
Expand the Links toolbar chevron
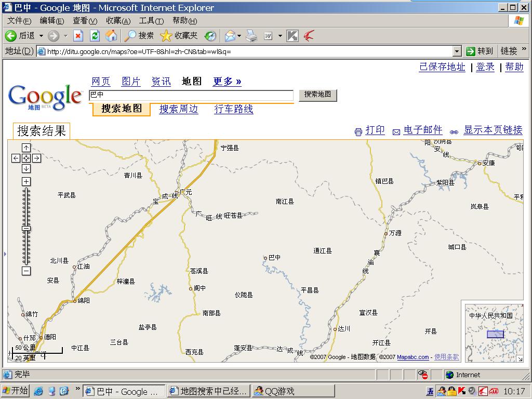(524, 48)
